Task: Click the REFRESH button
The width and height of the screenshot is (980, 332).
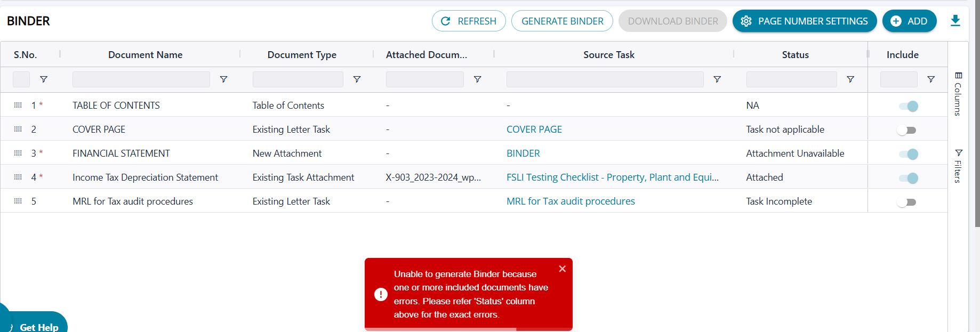Action: coord(469,21)
